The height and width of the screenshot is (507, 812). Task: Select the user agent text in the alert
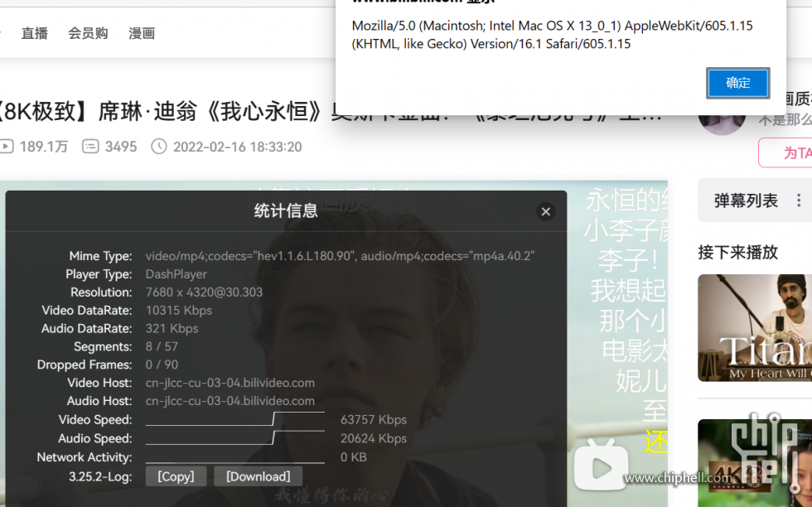pos(552,35)
